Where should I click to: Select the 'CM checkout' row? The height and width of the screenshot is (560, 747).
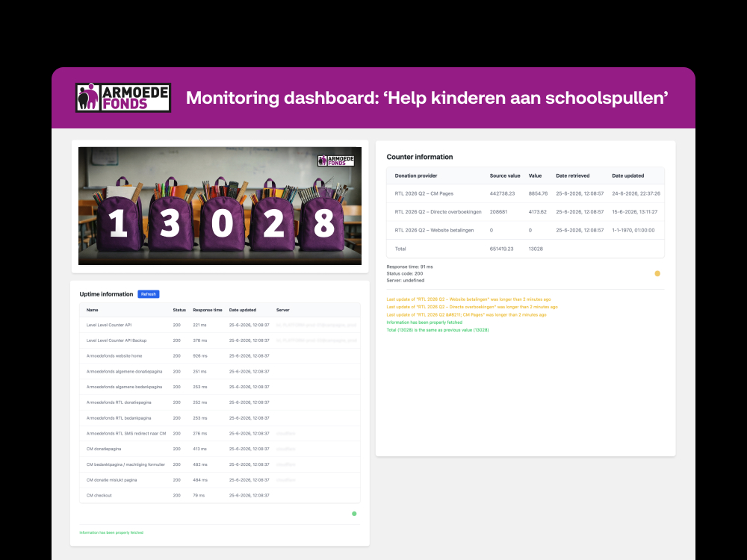click(220, 495)
